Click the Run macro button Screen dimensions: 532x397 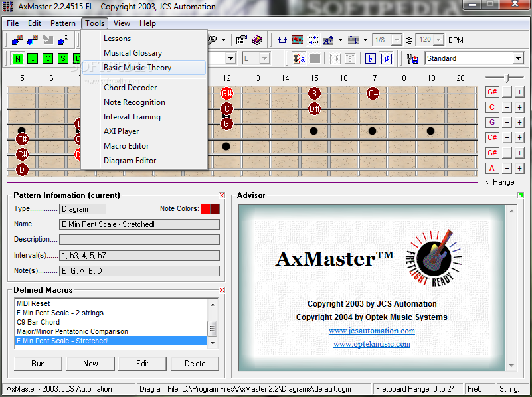tap(38, 363)
